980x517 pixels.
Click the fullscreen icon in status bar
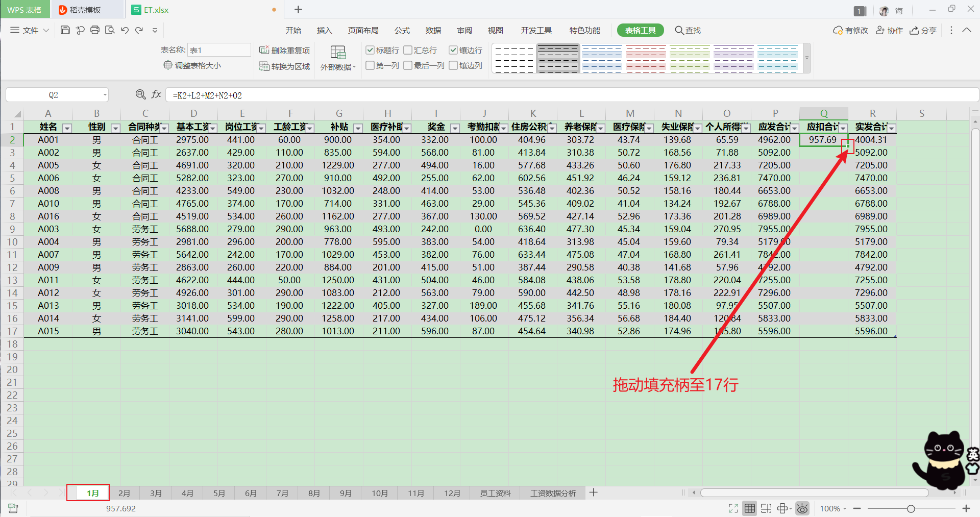pyautogui.click(x=733, y=508)
